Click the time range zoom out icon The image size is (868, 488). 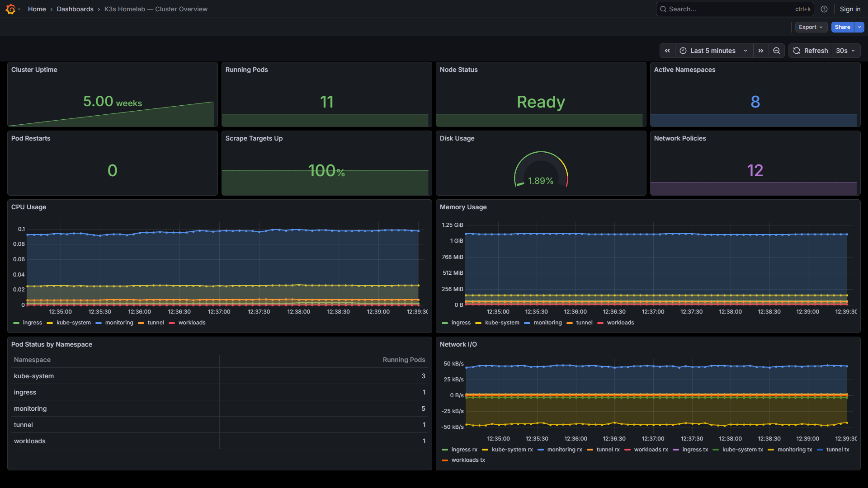(776, 51)
